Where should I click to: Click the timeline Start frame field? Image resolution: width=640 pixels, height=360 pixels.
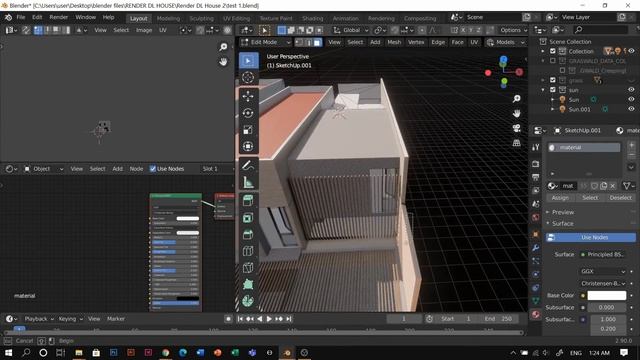point(457,319)
